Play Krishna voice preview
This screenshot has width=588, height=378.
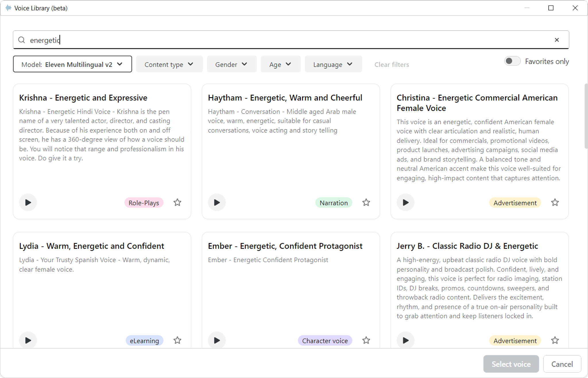tap(28, 202)
